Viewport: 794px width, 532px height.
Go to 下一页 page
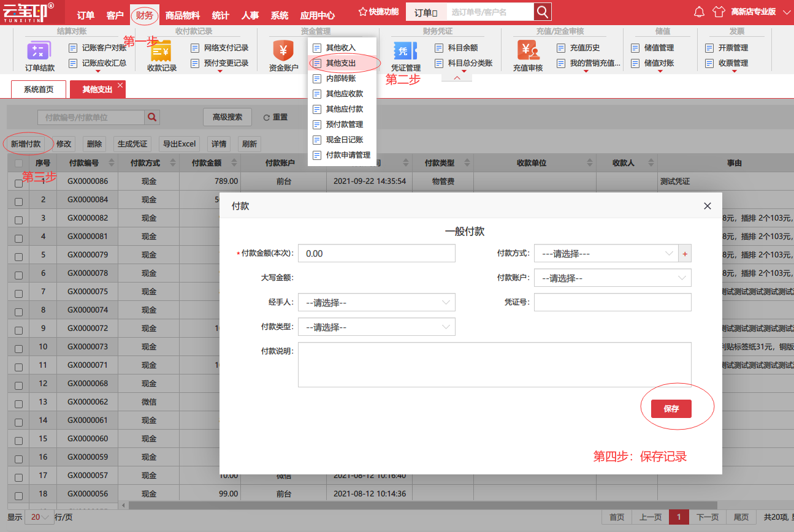coord(708,517)
